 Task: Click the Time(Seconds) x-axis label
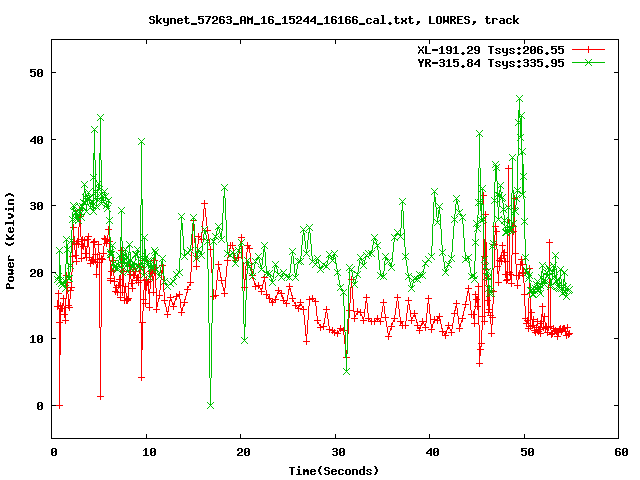pos(334,471)
